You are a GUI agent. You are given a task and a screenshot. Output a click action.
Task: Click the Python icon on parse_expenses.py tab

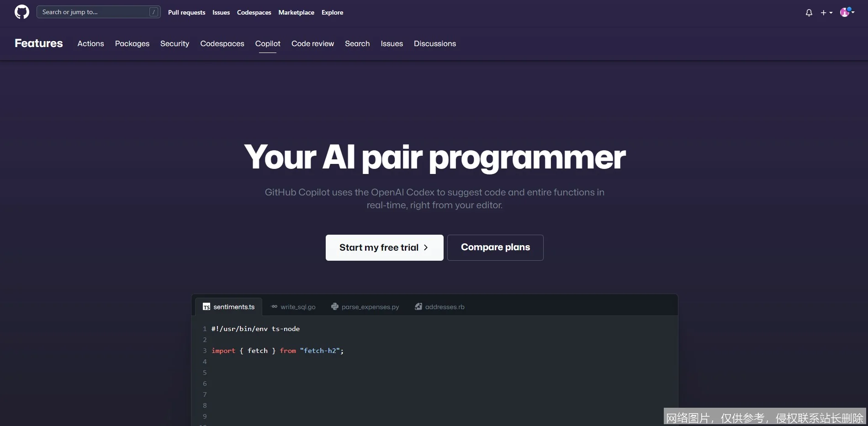pos(335,306)
